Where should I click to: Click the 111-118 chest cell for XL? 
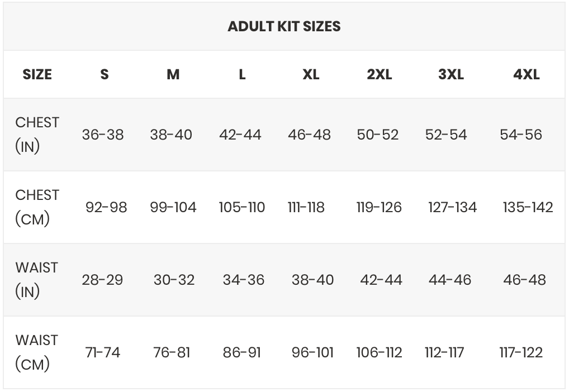(x=306, y=207)
